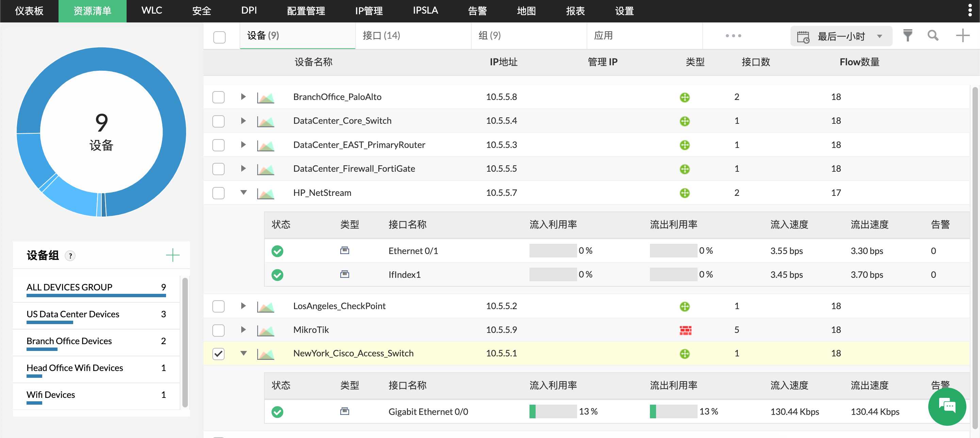Open the 告警 menu
The image size is (980, 438).
[x=477, y=11]
